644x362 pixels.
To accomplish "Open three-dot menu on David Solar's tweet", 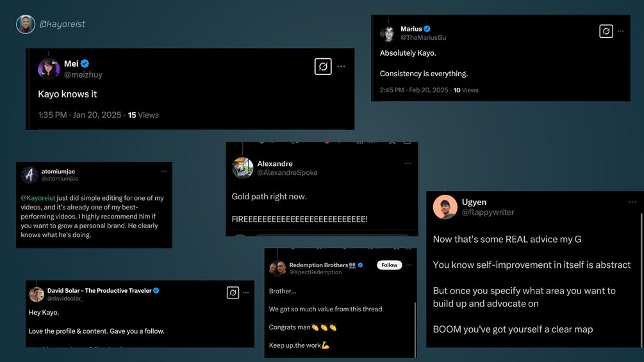I will click(246, 293).
